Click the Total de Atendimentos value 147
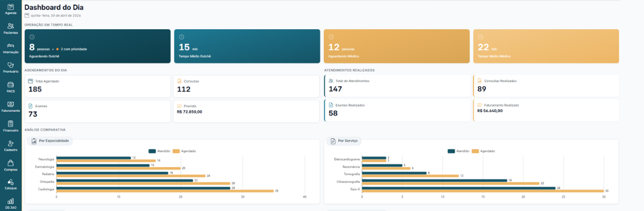The image size is (644, 211). [x=335, y=89]
